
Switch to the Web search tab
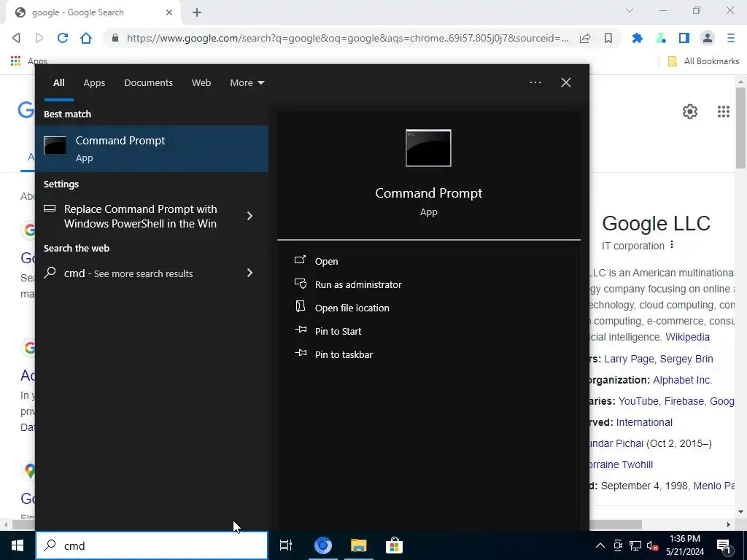pyautogui.click(x=201, y=83)
